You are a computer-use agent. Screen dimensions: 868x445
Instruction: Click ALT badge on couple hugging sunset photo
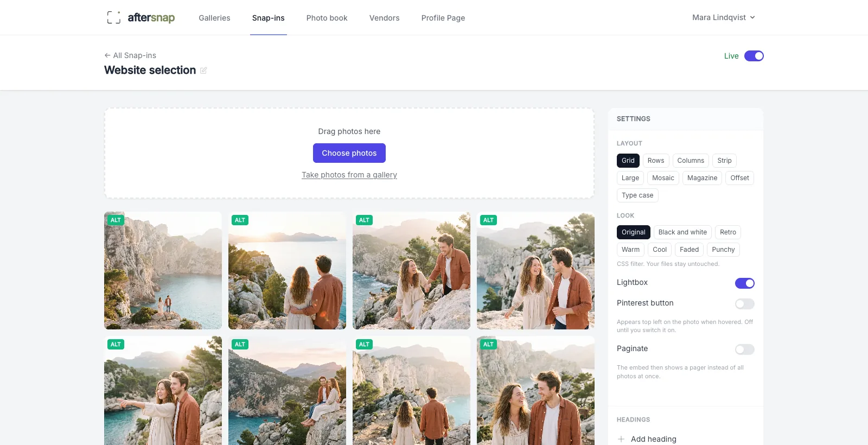240,220
